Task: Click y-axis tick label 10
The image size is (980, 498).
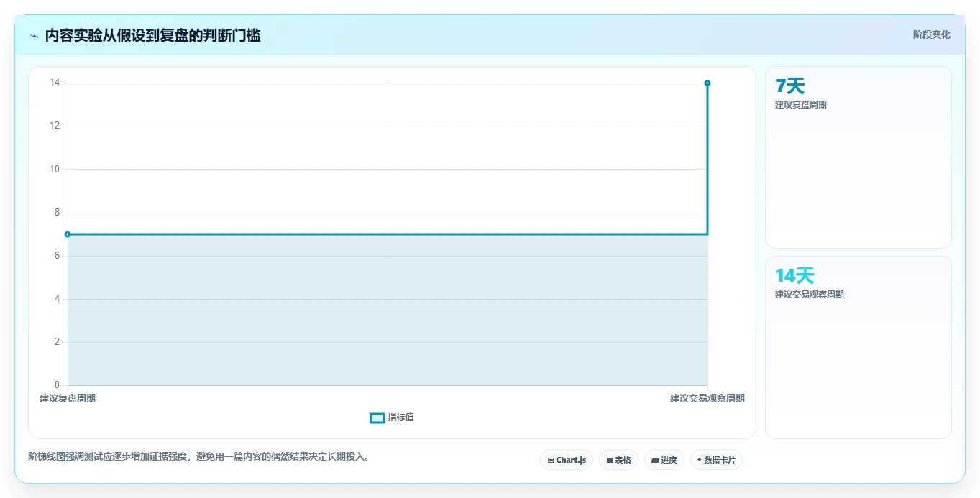Action: click(55, 170)
